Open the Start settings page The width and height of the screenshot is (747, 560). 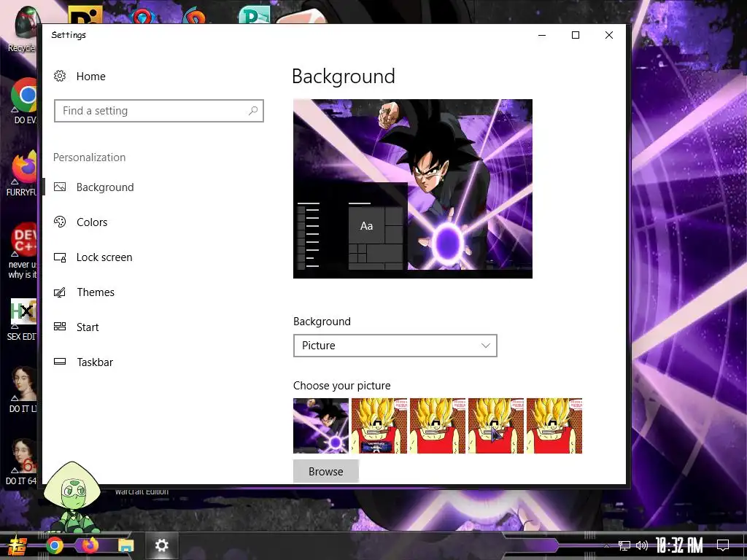88,327
